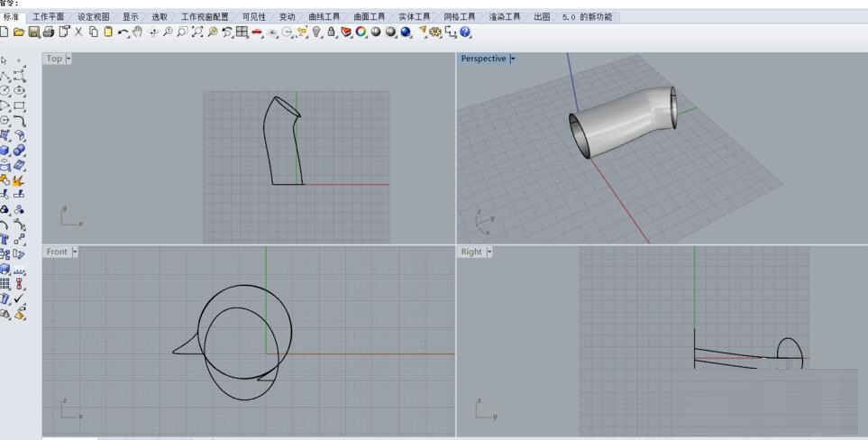Image resolution: width=868 pixels, height=440 pixels.
Task: Click the color wheel icon
Action: [x=361, y=32]
